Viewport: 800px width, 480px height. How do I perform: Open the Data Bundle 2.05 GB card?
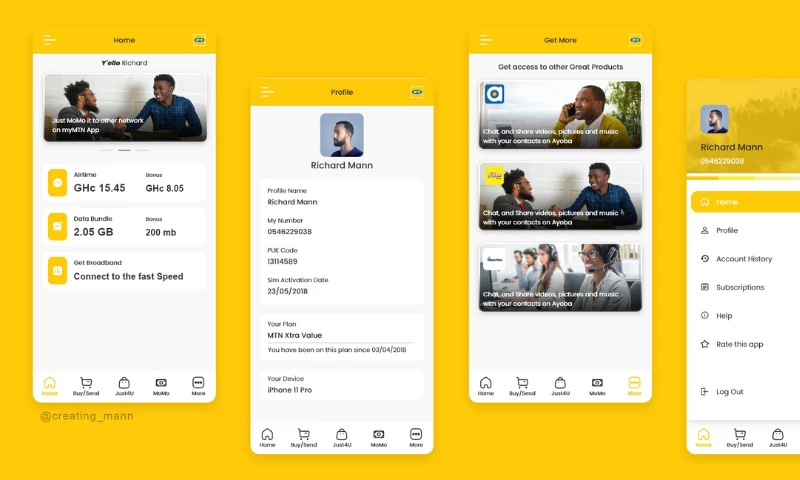coord(124,226)
